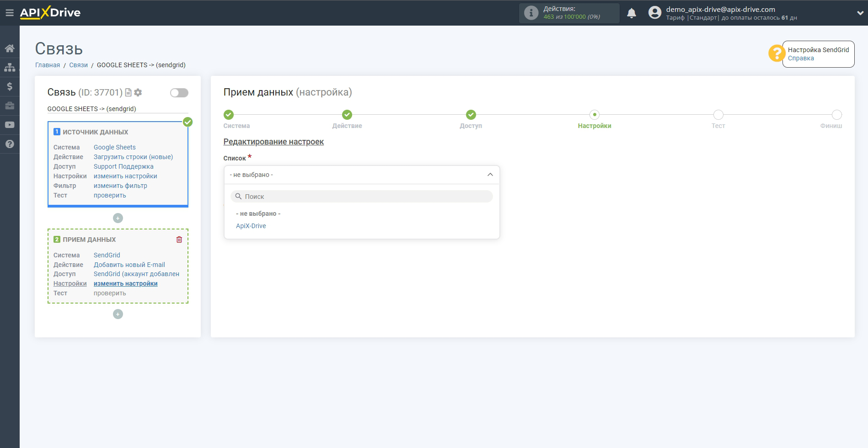
Task: Click изменить фильтр link
Action: tap(120, 186)
